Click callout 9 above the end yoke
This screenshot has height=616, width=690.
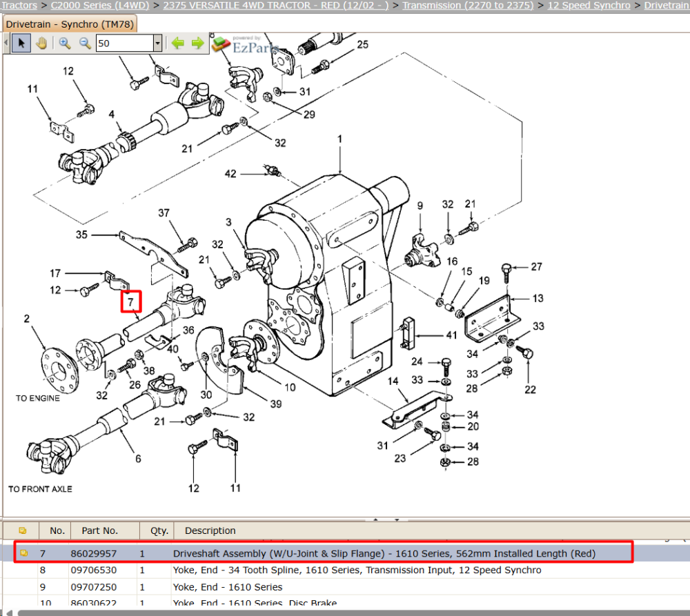pos(420,206)
